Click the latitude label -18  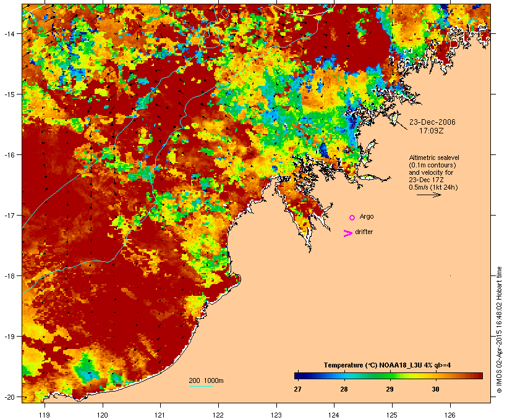[x=9, y=276]
